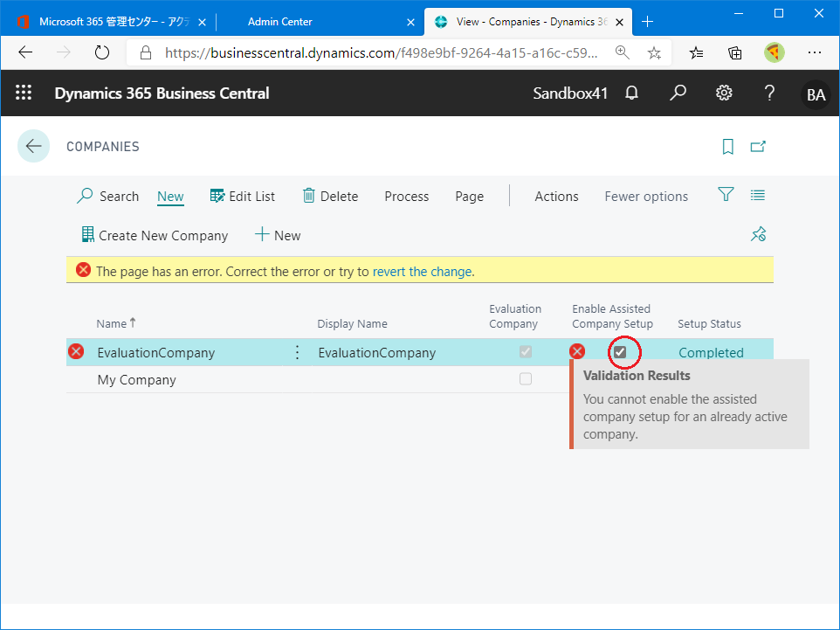This screenshot has height=630, width=840.
Task: Open browser Collections
Action: pos(735,52)
